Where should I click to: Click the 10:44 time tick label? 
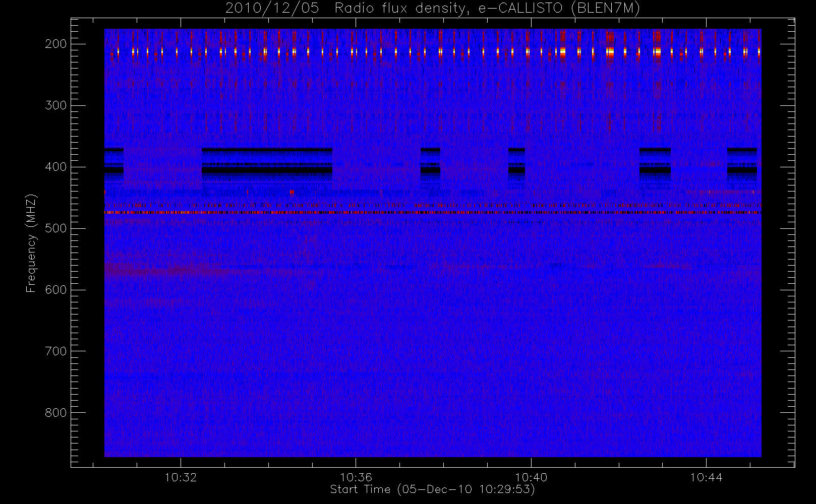coord(706,477)
